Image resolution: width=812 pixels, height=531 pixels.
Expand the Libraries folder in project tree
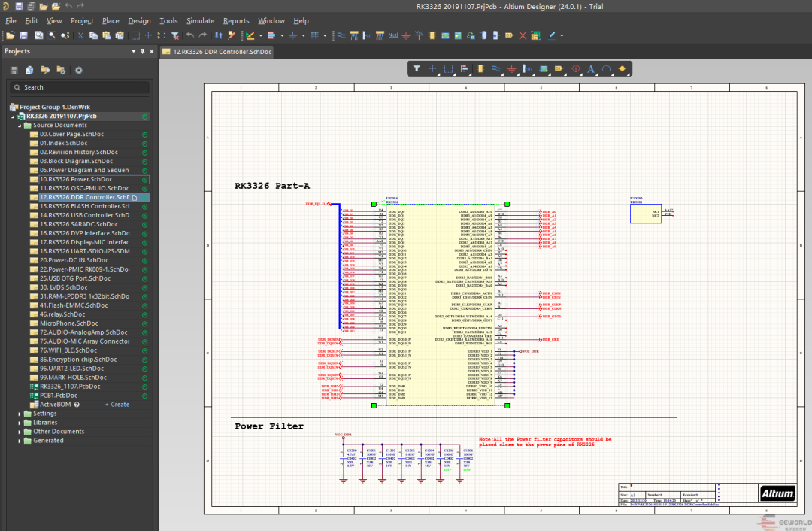coord(20,423)
